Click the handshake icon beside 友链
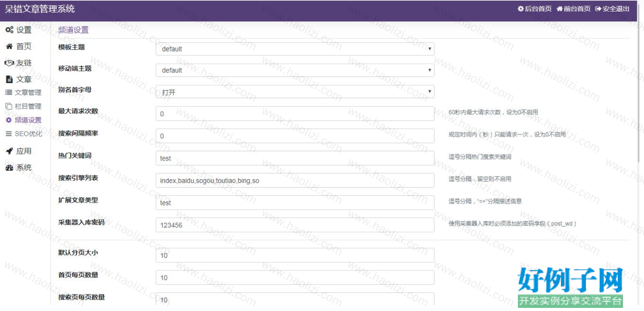Viewport: 644px width, 311px height. [x=9, y=63]
